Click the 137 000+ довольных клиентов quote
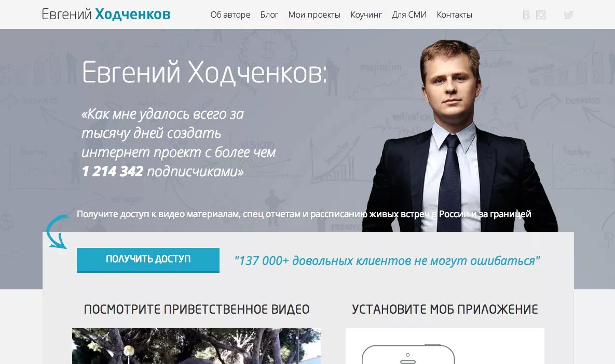Screen dimensions: 615x364 pos(387,261)
